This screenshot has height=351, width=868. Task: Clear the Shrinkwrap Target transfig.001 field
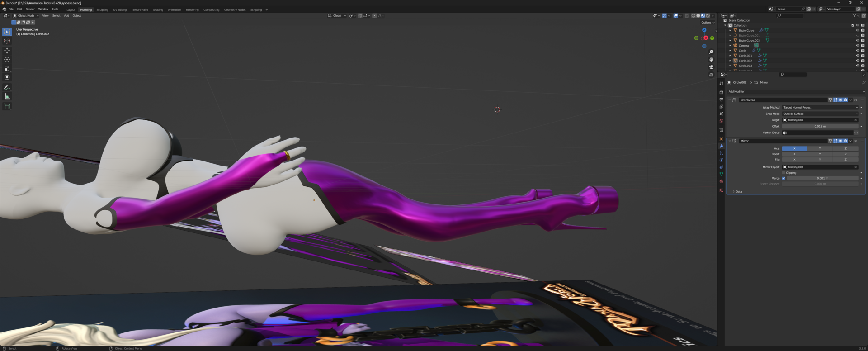[855, 120]
